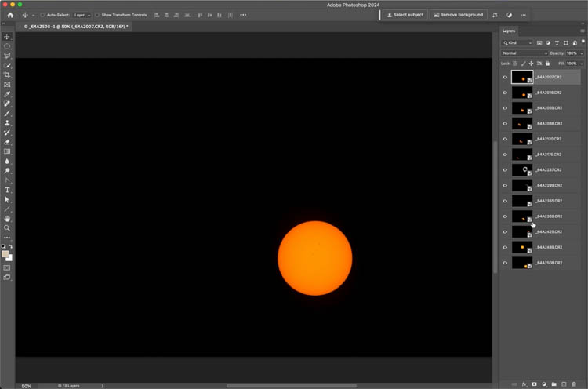588x389 pixels.
Task: Add a layer style with fx icon
Action: pyautogui.click(x=524, y=384)
